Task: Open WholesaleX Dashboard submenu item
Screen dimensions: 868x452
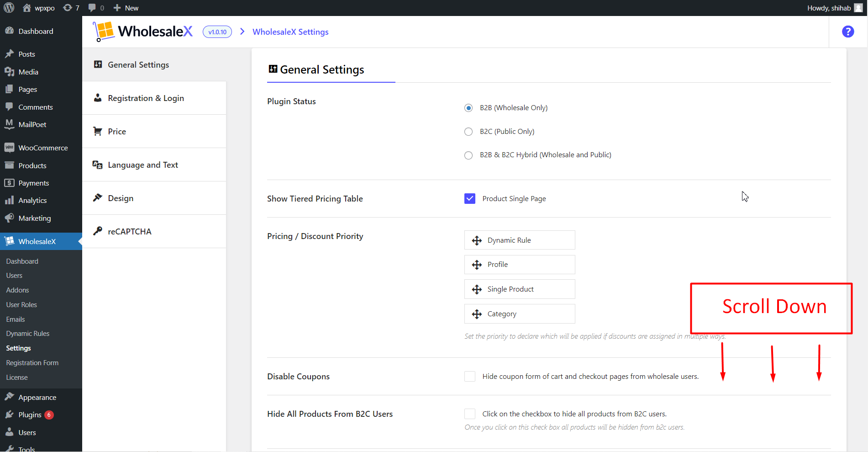Action: pyautogui.click(x=22, y=261)
